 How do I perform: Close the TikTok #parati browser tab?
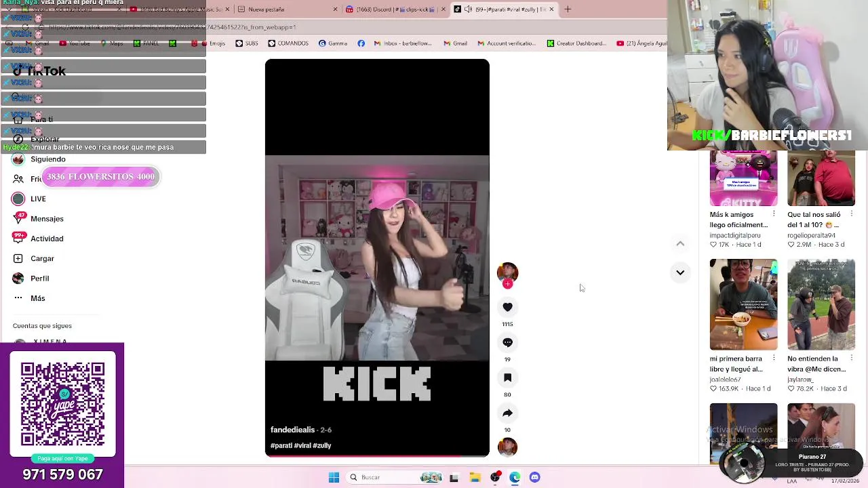pos(551,9)
